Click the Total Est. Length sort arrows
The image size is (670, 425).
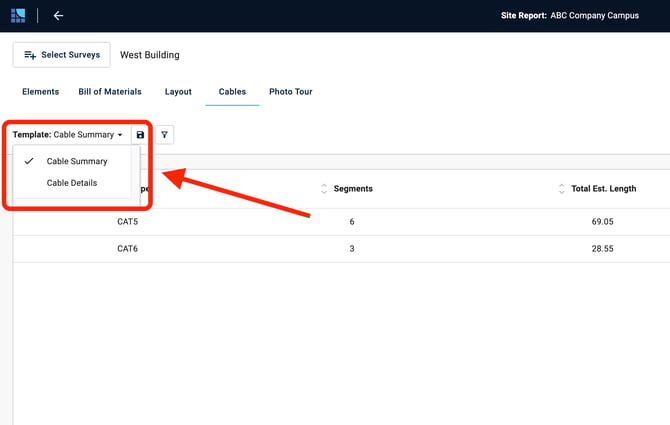point(562,189)
